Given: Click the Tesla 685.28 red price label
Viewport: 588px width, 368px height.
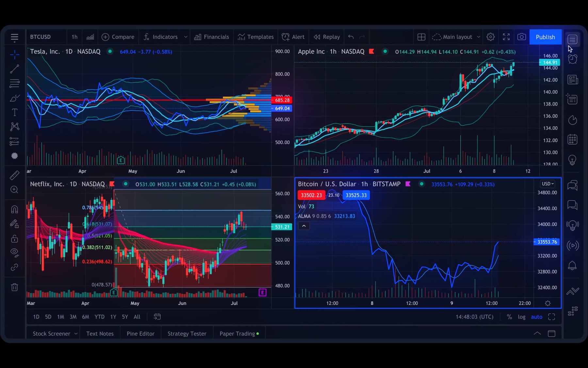Looking at the screenshot, I should [282, 100].
